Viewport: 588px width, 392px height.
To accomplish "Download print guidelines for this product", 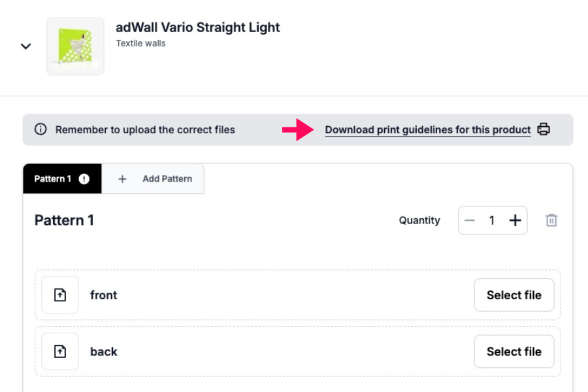I will (x=427, y=129).
